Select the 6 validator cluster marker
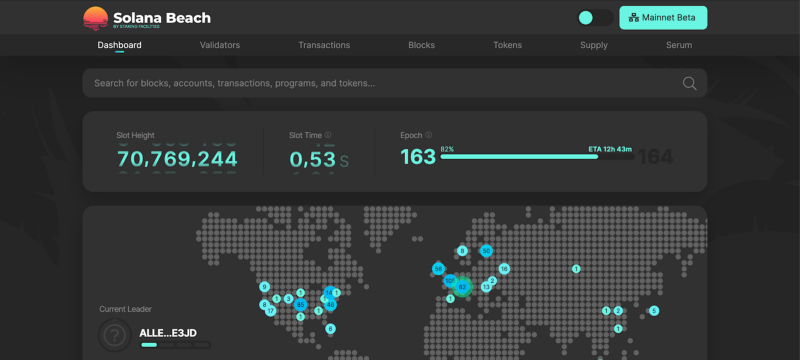Image resolution: width=800 pixels, height=360 pixels. tap(331, 329)
